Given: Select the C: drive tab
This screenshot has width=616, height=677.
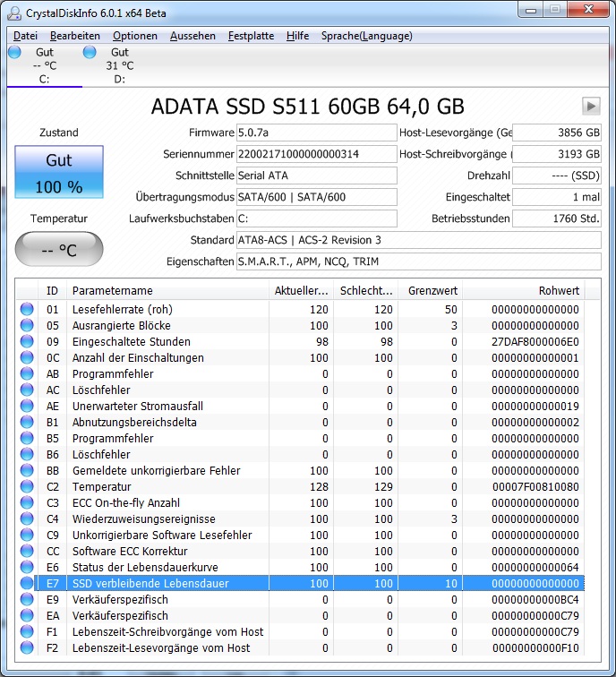Looking at the screenshot, I should pos(45,65).
